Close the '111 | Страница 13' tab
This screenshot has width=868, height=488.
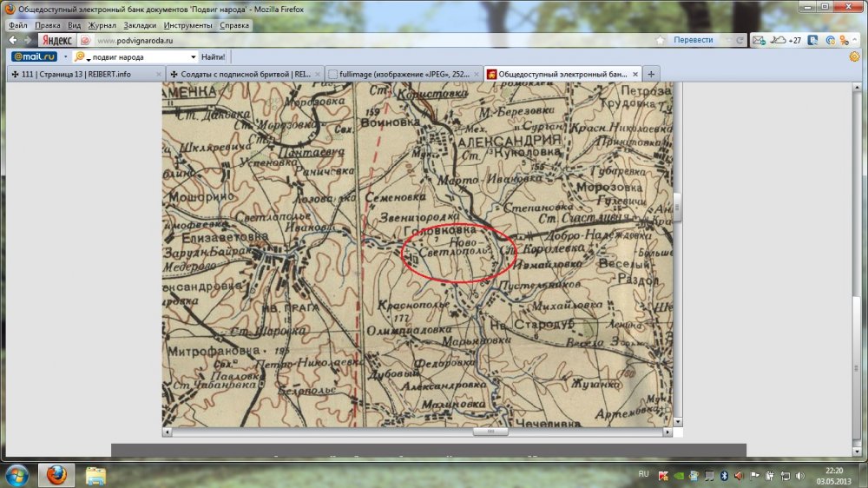click(158, 74)
